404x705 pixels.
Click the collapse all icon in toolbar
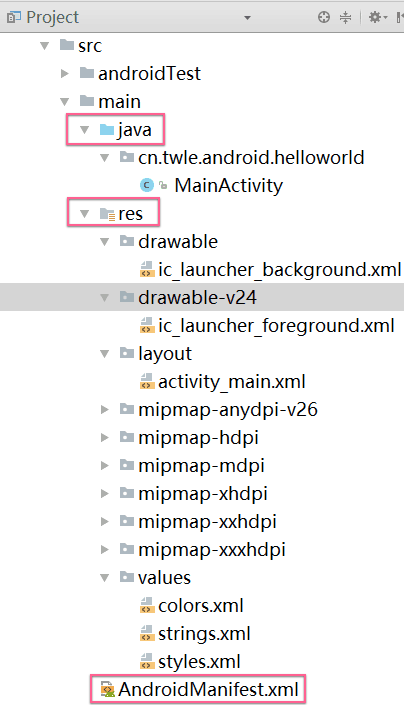[345, 18]
